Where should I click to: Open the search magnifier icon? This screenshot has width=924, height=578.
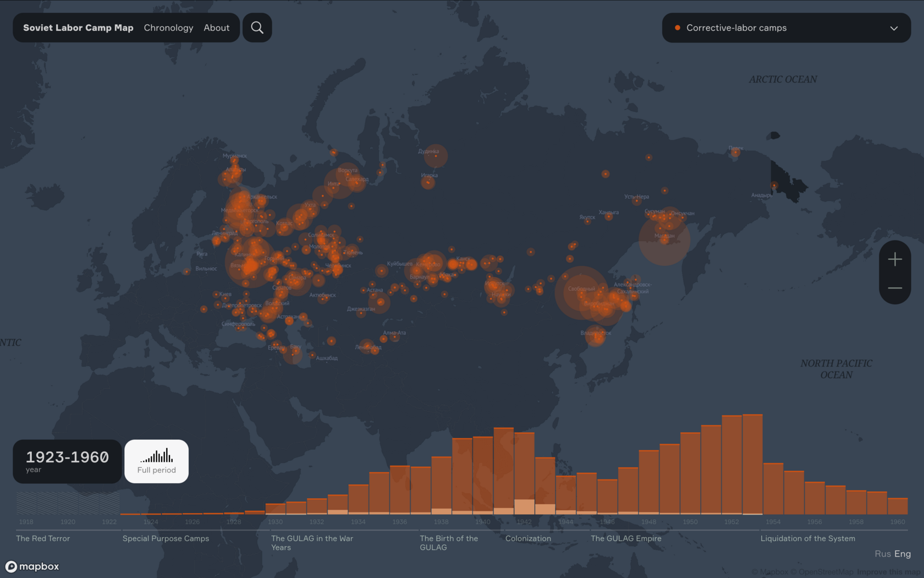click(257, 28)
